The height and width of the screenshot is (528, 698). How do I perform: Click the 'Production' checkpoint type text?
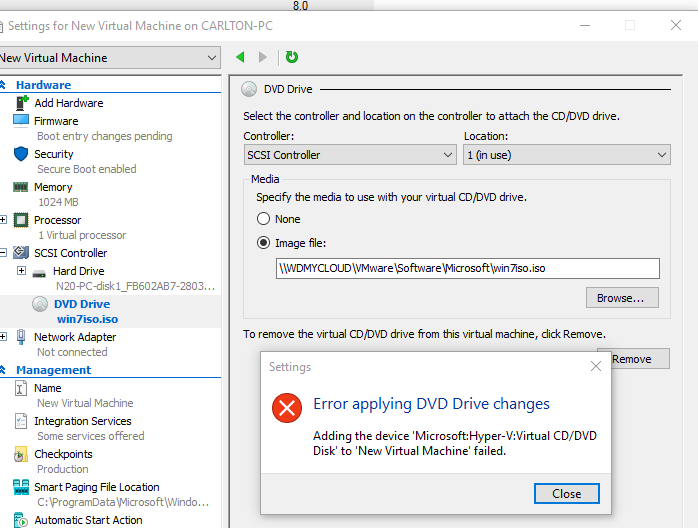click(63, 469)
